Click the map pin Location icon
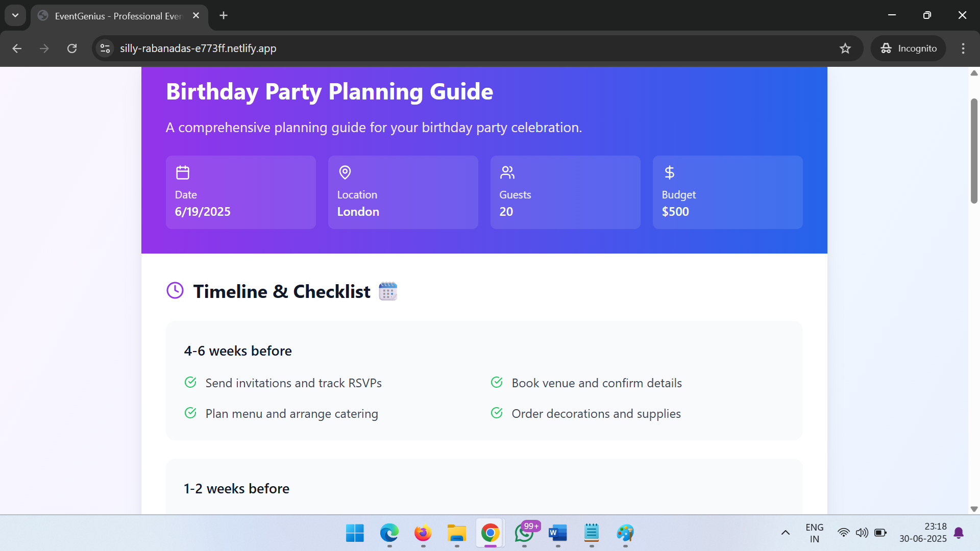This screenshot has height=551, width=980. (345, 172)
